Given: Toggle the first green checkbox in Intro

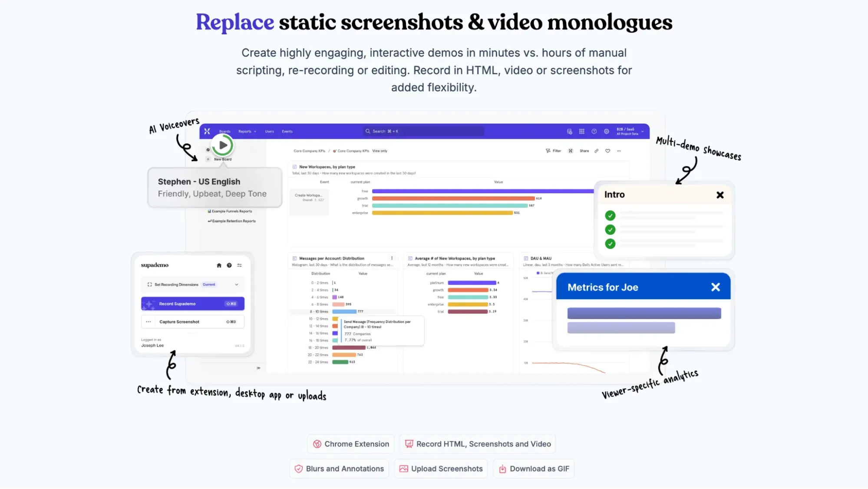Looking at the screenshot, I should (610, 215).
